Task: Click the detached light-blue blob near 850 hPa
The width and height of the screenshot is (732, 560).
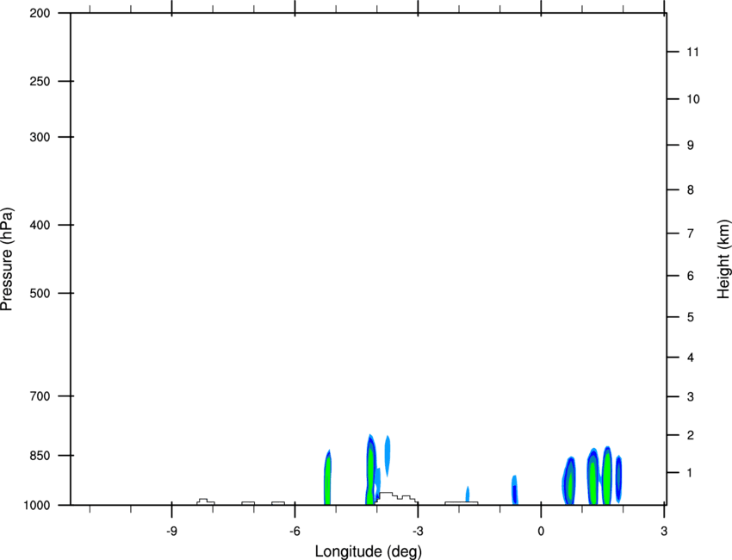Action: tap(388, 456)
